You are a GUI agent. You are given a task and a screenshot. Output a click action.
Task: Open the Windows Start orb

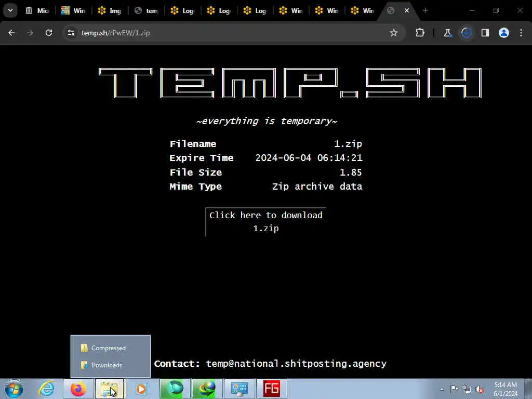point(14,389)
